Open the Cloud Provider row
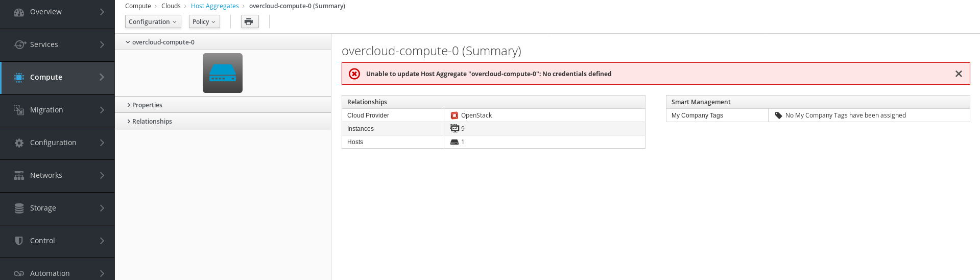The height and width of the screenshot is (280, 980). click(x=493, y=115)
